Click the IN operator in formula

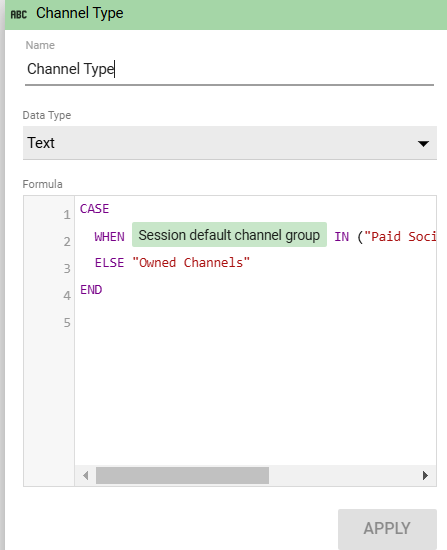point(342,236)
